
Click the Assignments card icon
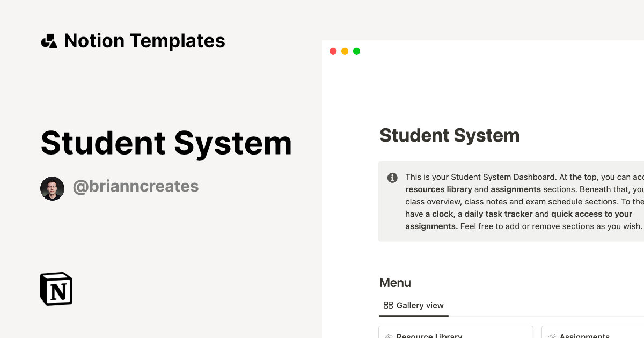pos(552,336)
